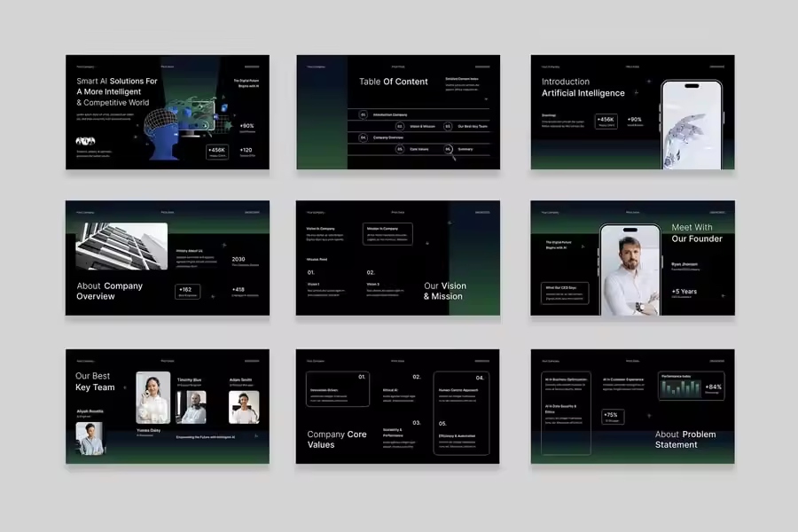Select the About Company Overview heading
This screenshot has width=798, height=532.
pyautogui.click(x=109, y=291)
